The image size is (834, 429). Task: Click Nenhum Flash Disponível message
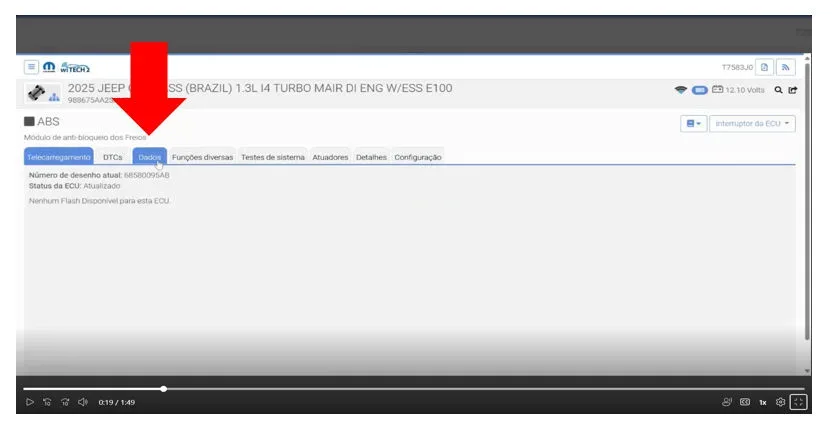[99, 200]
